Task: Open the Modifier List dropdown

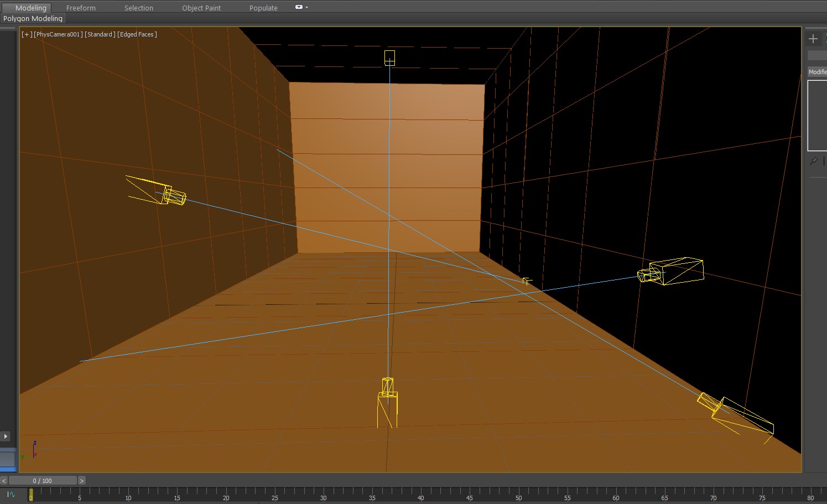Action: pos(817,72)
